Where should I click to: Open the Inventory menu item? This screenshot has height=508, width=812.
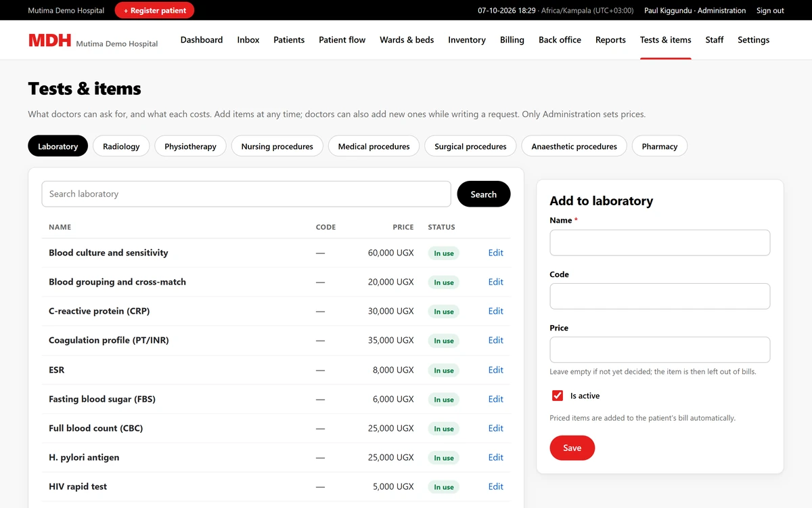(467, 40)
